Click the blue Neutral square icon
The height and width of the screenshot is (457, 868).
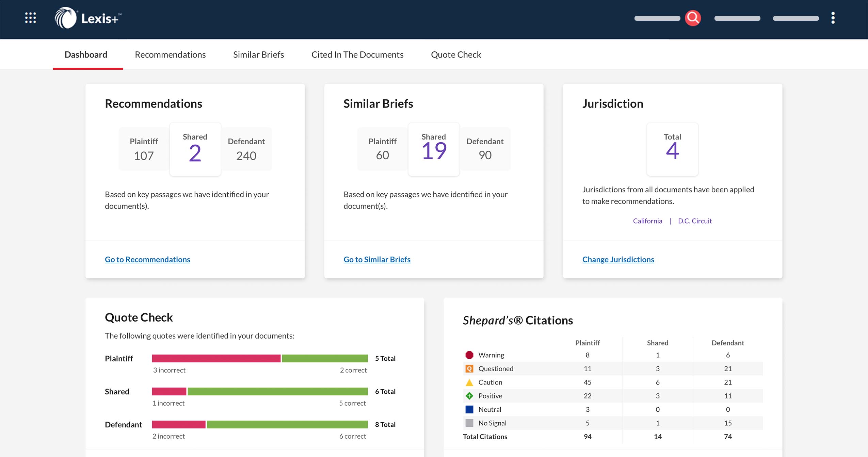tap(469, 409)
